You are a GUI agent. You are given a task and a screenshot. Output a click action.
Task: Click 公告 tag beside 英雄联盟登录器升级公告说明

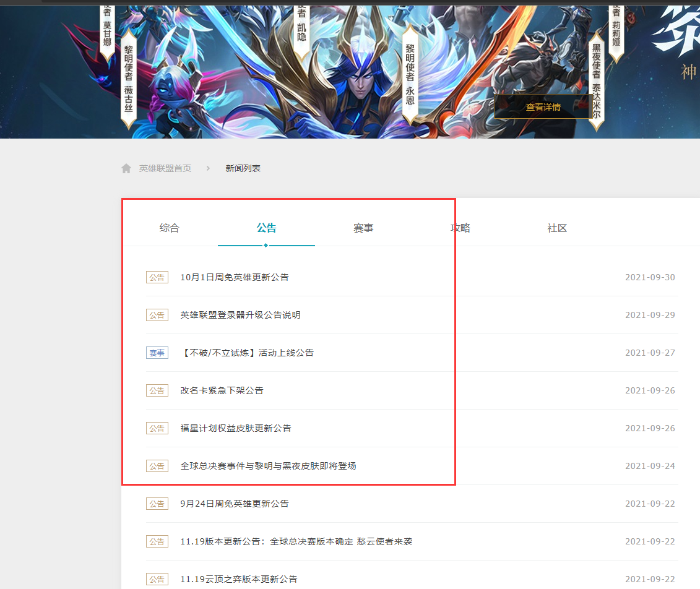157,315
